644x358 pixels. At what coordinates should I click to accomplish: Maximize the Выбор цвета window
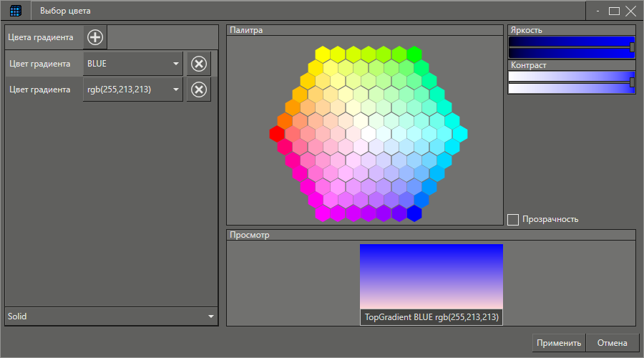coord(614,11)
